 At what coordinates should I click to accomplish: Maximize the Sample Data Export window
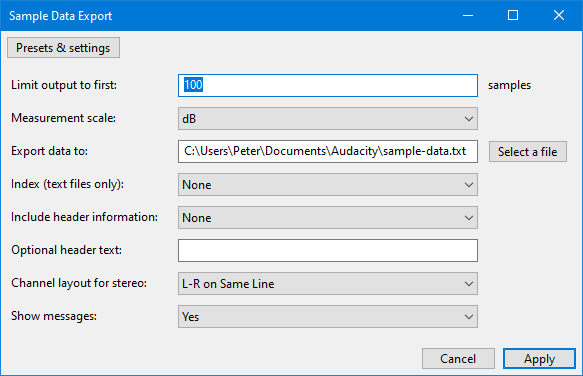pyautogui.click(x=513, y=15)
